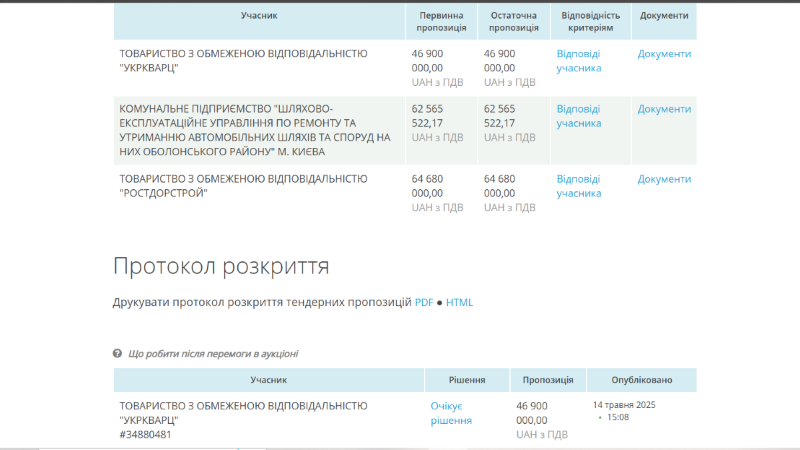Select the УКРКВАРЦ participant name in the proposals table
800x450 pixels.
243,61
